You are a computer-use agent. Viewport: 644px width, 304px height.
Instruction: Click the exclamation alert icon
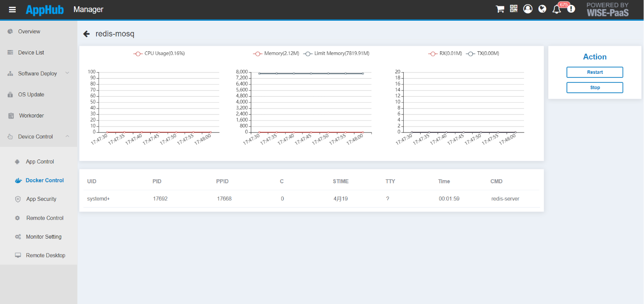click(571, 9)
